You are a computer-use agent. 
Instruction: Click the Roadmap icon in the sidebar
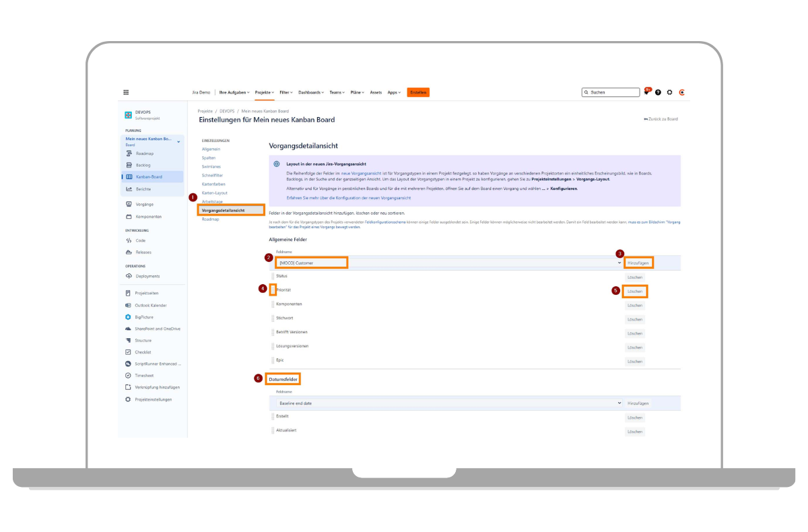(x=129, y=154)
